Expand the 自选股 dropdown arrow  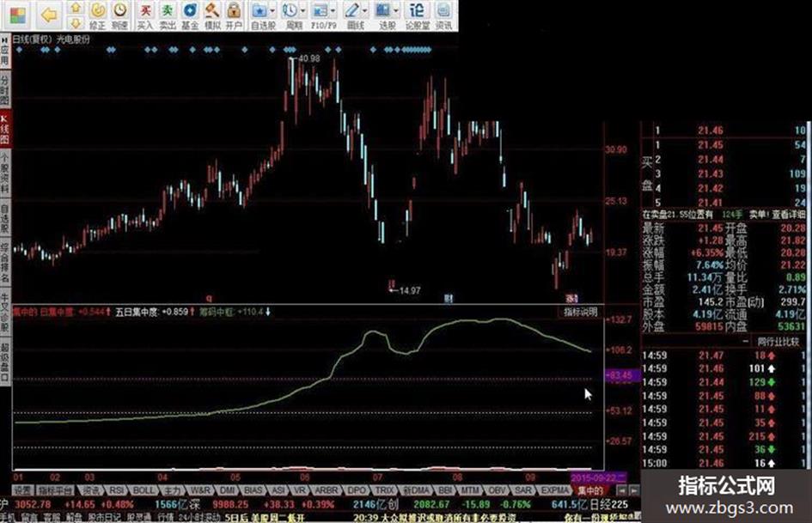coord(272,10)
